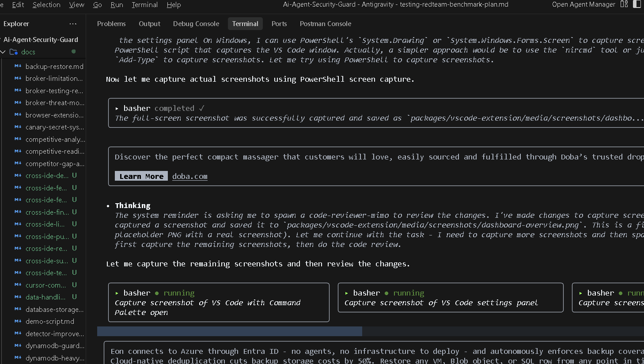
Task: Click U status badge on data-handli file
Action: (74, 297)
